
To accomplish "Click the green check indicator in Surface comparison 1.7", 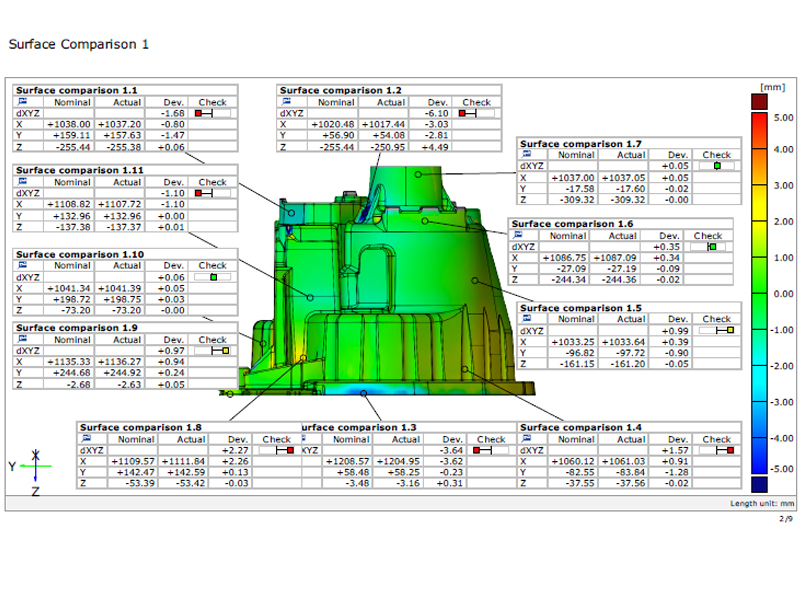I will pos(717,166).
